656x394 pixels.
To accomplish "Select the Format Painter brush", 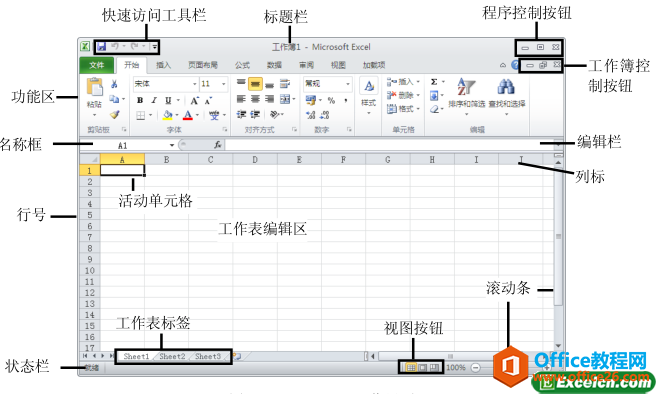I will [x=114, y=114].
